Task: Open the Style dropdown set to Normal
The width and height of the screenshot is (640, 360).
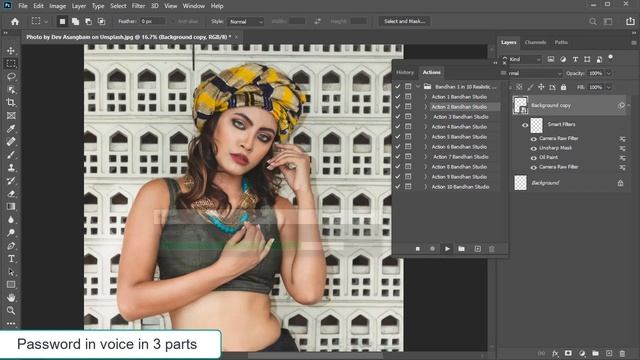Action: tap(245, 21)
